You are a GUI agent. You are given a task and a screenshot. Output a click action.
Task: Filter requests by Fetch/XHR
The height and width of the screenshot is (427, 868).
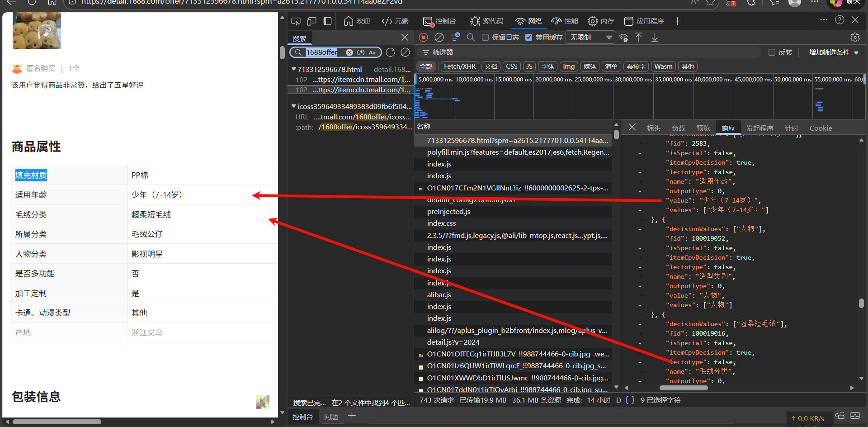click(459, 66)
